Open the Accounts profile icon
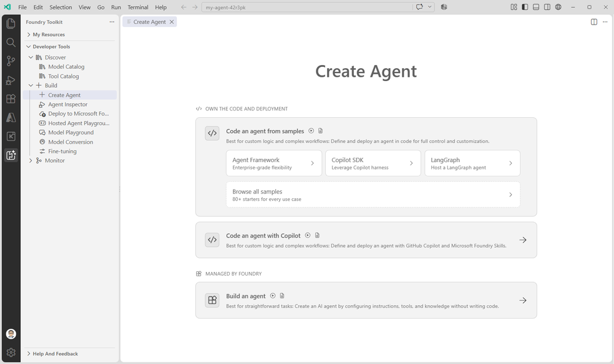614x364 pixels. 11,334
